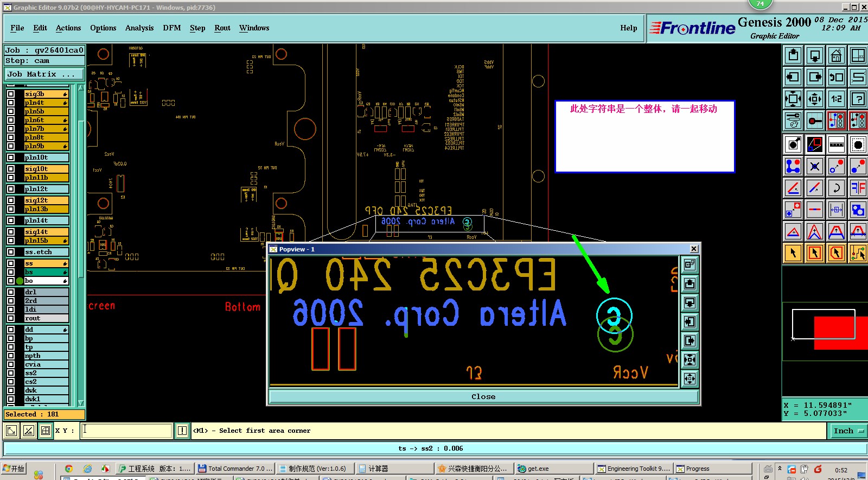
Task: Open the Rout menu
Action: pos(222,28)
